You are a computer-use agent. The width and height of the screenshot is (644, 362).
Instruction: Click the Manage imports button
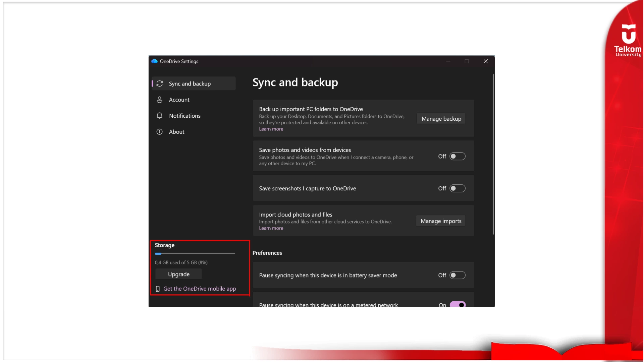coord(441,221)
